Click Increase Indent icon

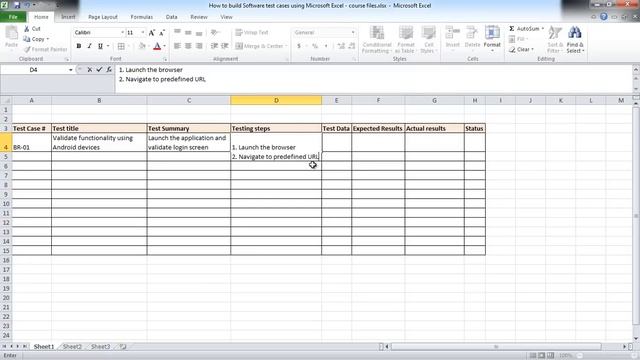click(x=224, y=46)
